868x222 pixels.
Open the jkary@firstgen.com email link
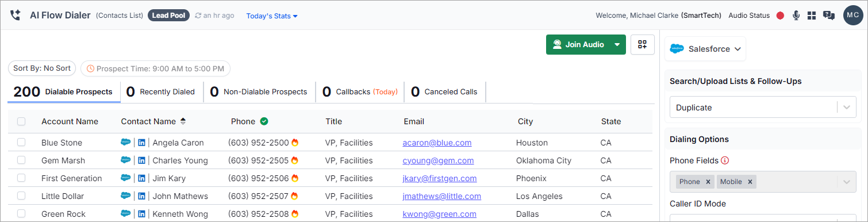(440, 178)
